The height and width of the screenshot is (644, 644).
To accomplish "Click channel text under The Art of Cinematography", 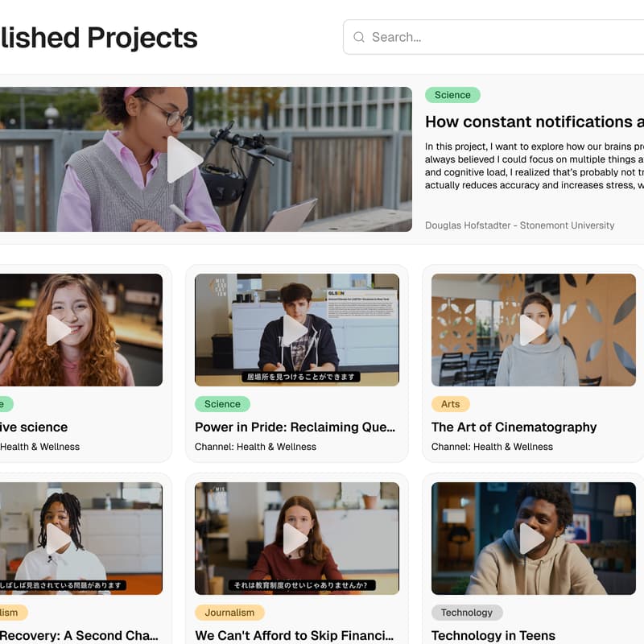I will tap(492, 447).
